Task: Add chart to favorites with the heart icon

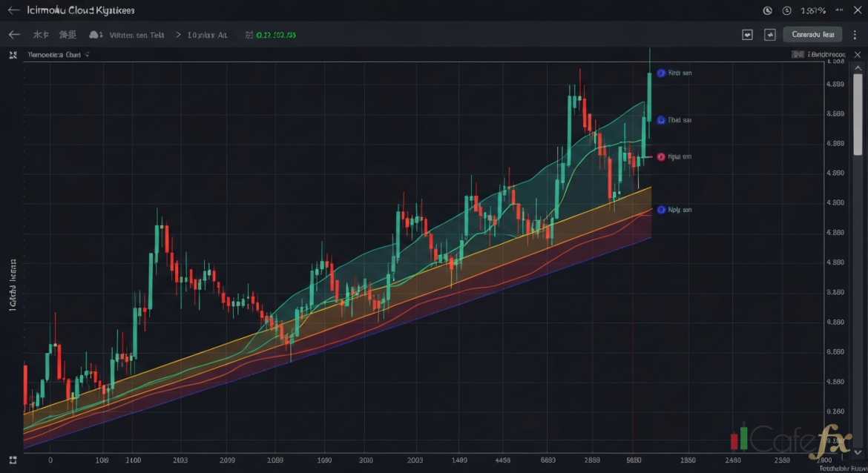Action: tap(747, 34)
